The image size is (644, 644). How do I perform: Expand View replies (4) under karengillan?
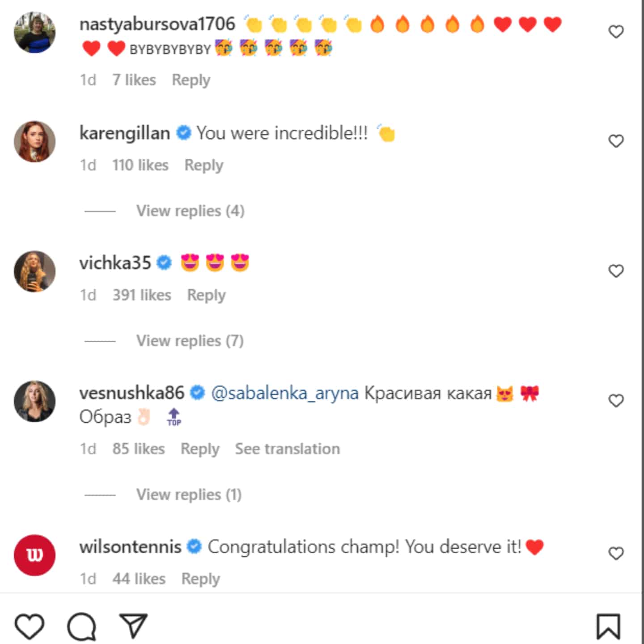[190, 211]
